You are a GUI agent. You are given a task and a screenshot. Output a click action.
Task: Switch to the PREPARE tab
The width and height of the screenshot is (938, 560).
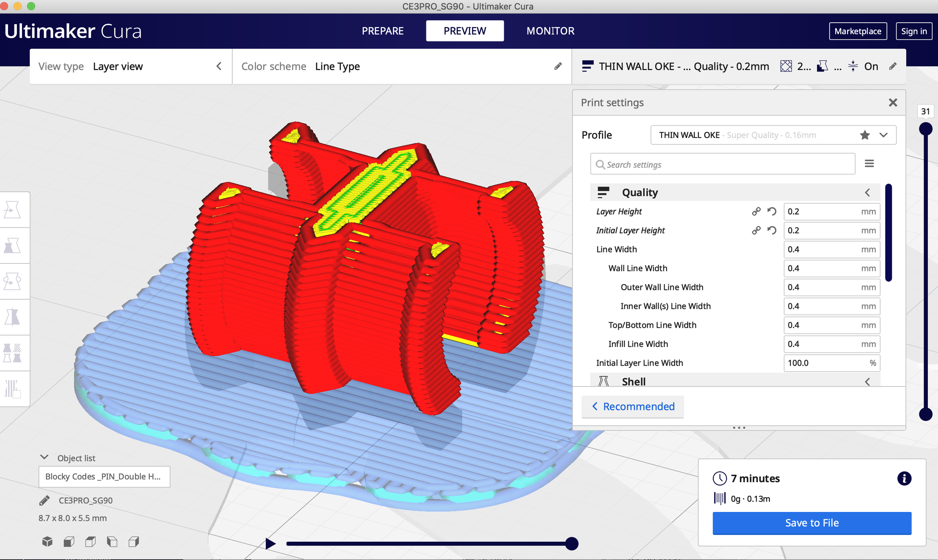coord(382,31)
